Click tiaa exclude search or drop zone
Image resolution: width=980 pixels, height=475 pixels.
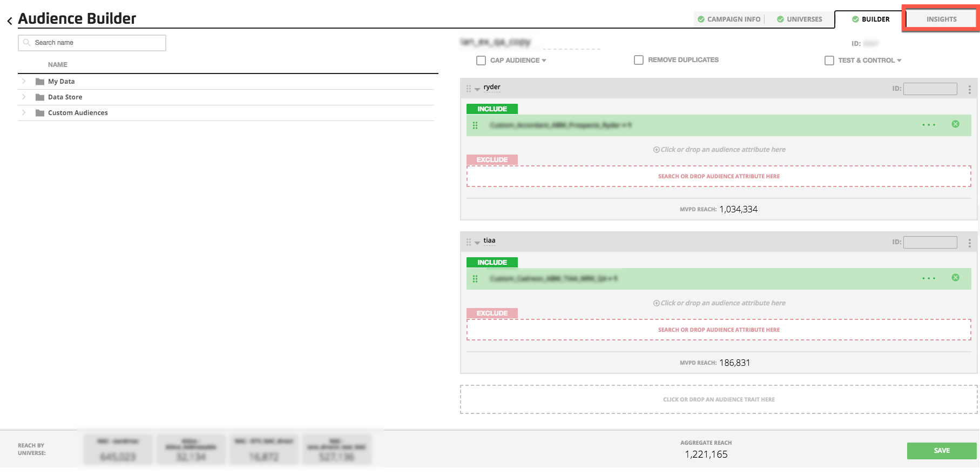tap(719, 330)
